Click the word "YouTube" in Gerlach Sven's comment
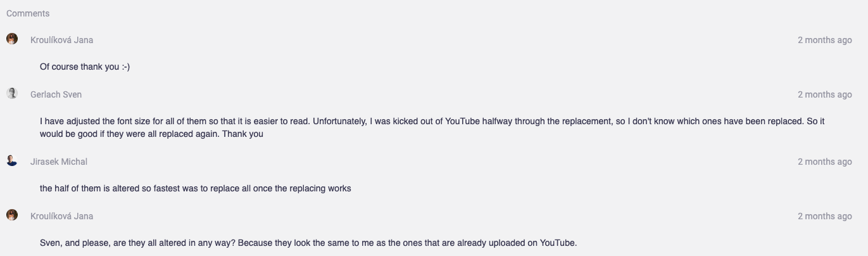The height and width of the screenshot is (256, 868). [463, 121]
